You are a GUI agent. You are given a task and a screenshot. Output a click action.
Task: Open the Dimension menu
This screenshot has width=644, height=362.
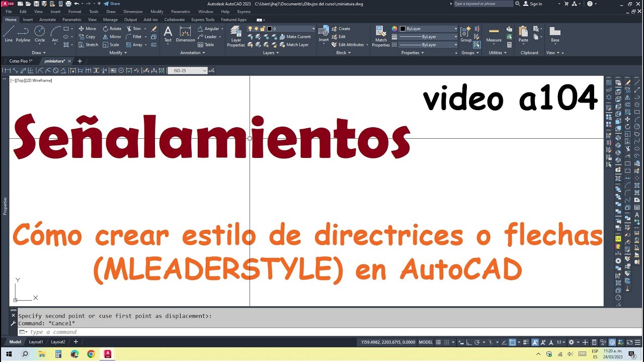point(133,12)
